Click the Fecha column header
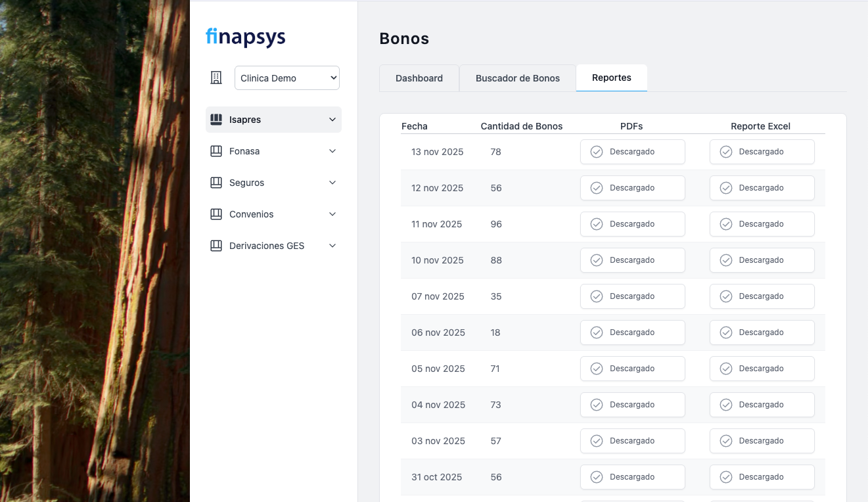Screen dimensions: 868x502 point(414,126)
